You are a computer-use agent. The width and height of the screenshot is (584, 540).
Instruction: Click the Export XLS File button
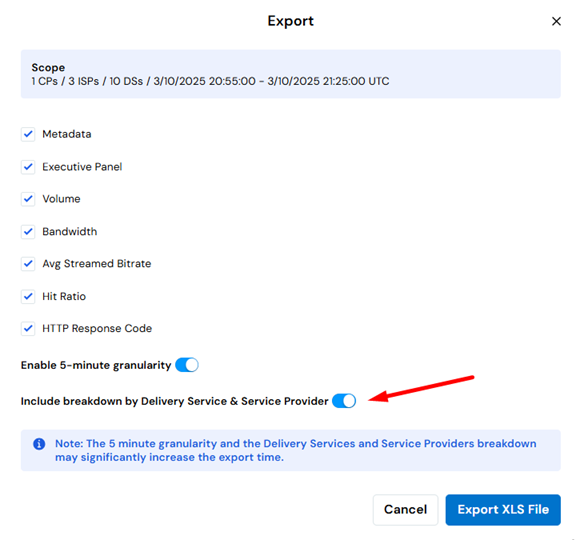pyautogui.click(x=503, y=509)
